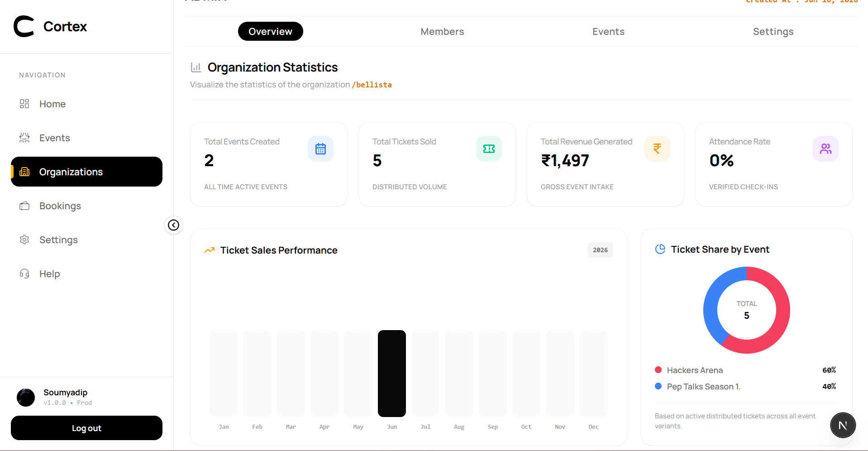868x451 pixels.
Task: Click the Home grid icon in sidebar
Action: [24, 104]
